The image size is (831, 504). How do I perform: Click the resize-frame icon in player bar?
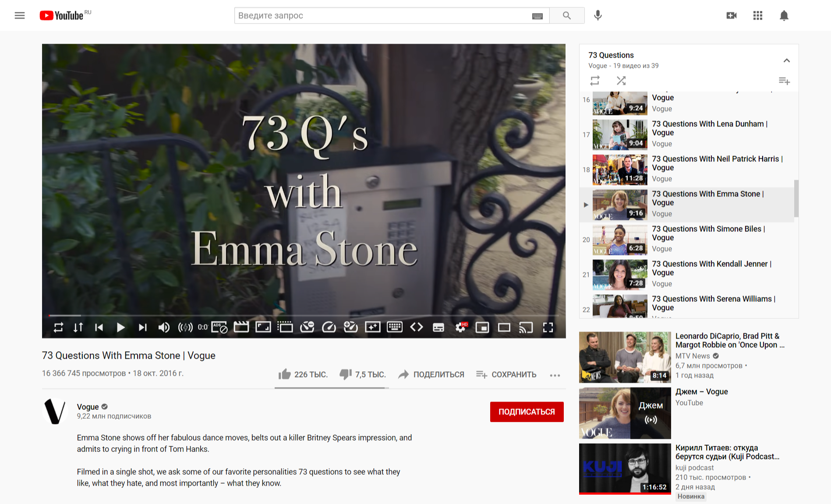tap(263, 327)
